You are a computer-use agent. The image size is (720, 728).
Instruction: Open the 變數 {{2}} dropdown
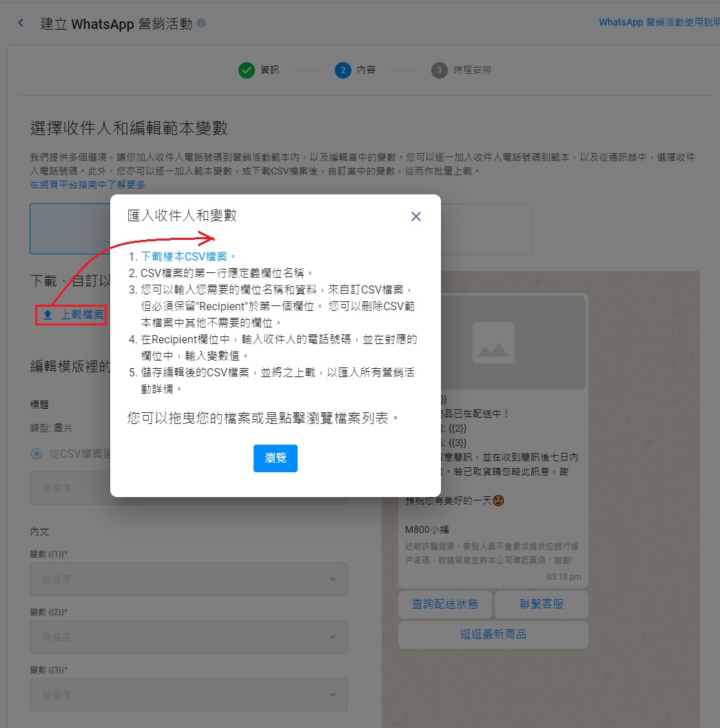point(189,637)
